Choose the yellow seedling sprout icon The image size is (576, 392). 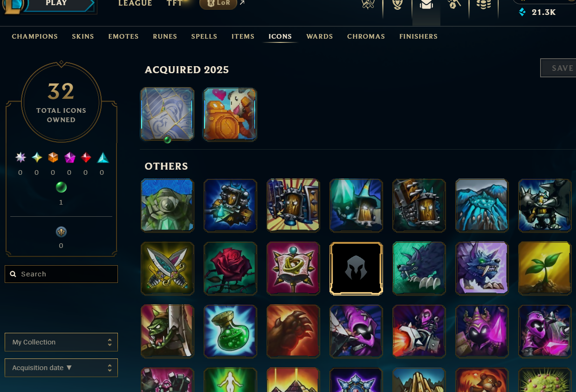click(x=545, y=268)
